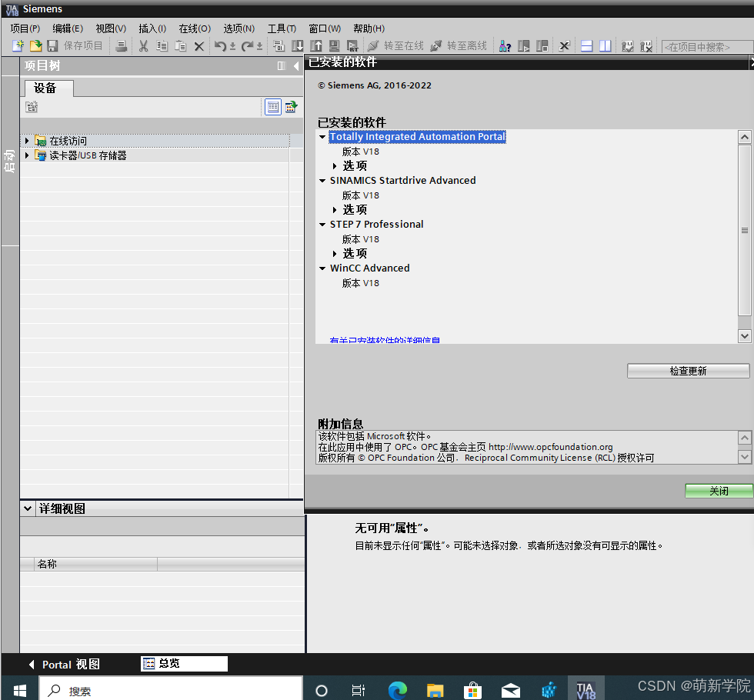Click the Cut scissors icon
Image resolution: width=754 pixels, height=700 pixels.
pos(143,45)
